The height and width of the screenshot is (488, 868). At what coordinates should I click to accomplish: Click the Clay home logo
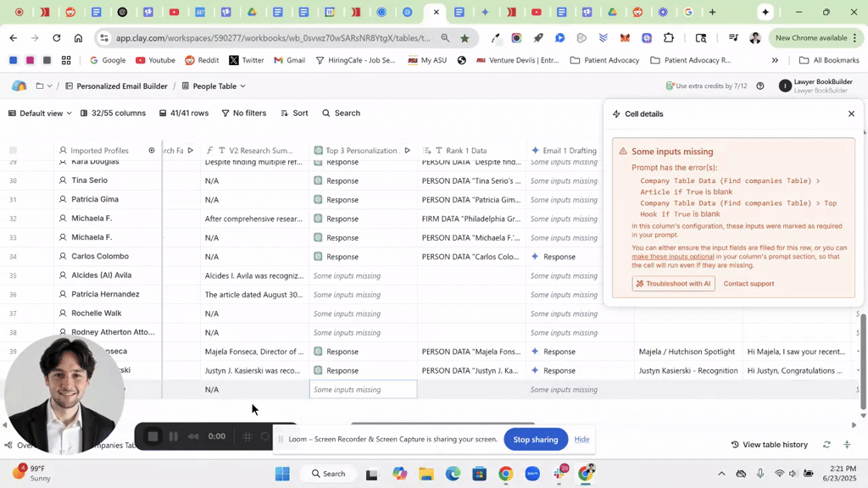19,86
